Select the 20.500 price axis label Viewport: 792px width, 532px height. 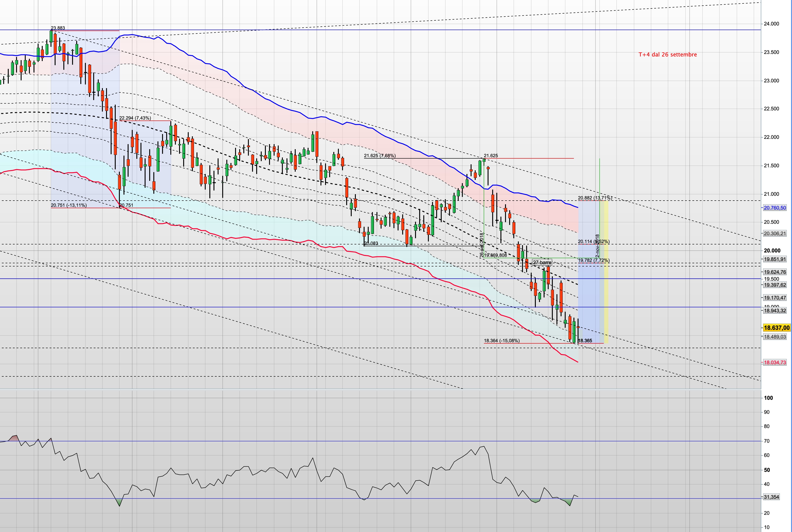(771, 222)
